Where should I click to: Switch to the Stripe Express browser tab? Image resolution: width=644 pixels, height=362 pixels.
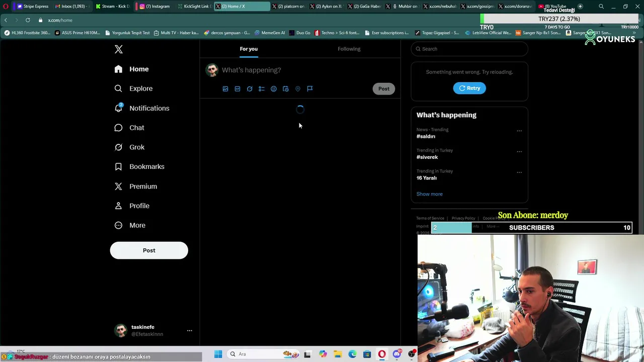(33, 6)
